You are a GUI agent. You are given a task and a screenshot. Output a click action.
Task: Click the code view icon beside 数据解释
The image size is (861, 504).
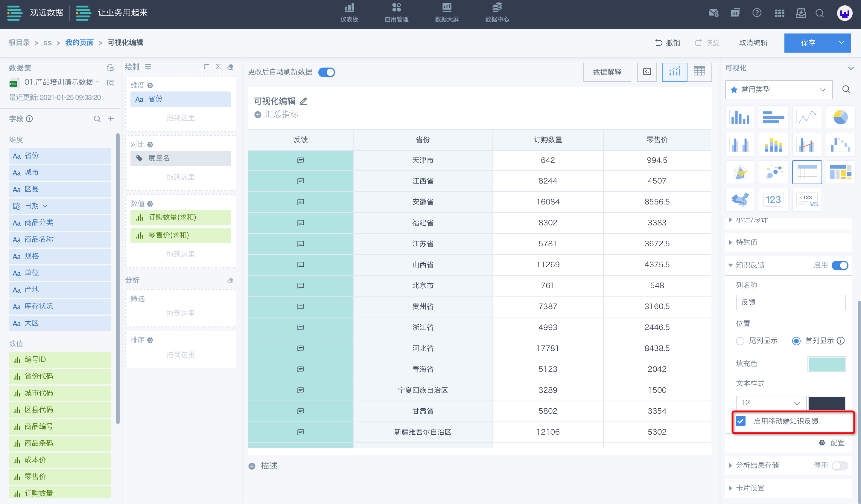647,72
